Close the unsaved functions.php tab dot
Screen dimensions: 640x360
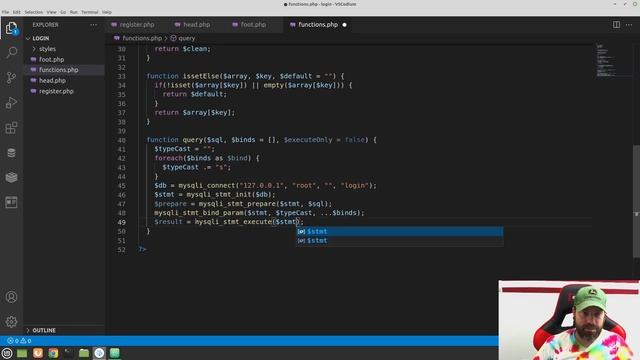tap(344, 25)
